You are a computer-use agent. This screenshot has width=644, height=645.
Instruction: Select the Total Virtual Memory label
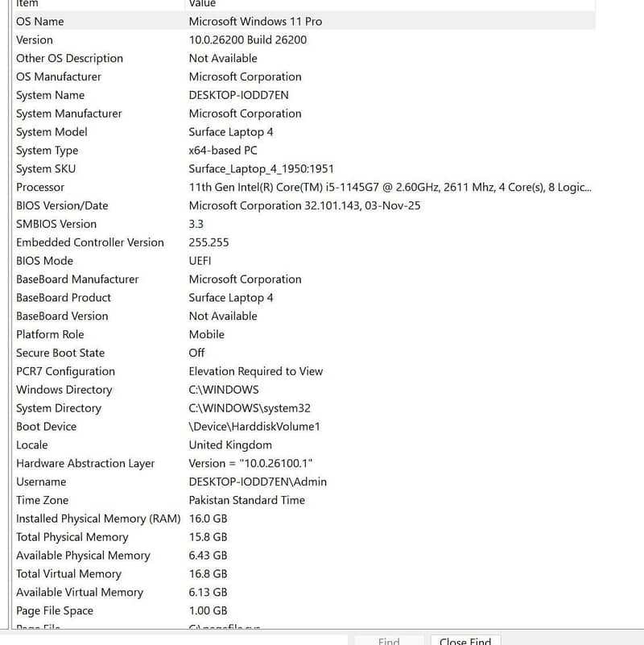[68, 574]
